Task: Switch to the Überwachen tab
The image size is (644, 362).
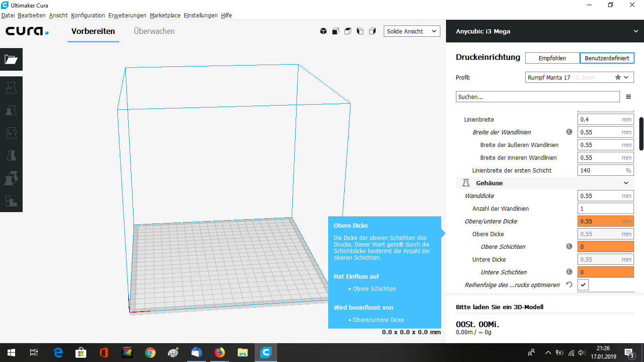Action: (x=154, y=31)
